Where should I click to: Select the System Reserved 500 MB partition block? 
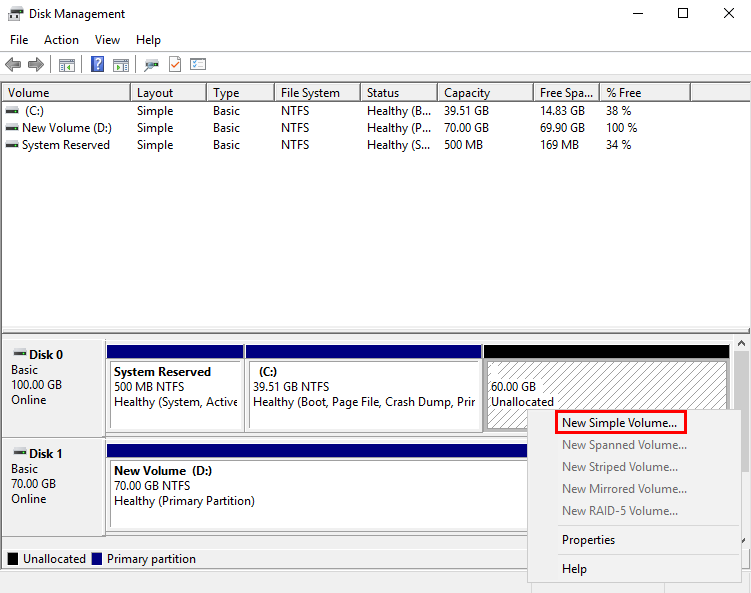click(x=175, y=388)
